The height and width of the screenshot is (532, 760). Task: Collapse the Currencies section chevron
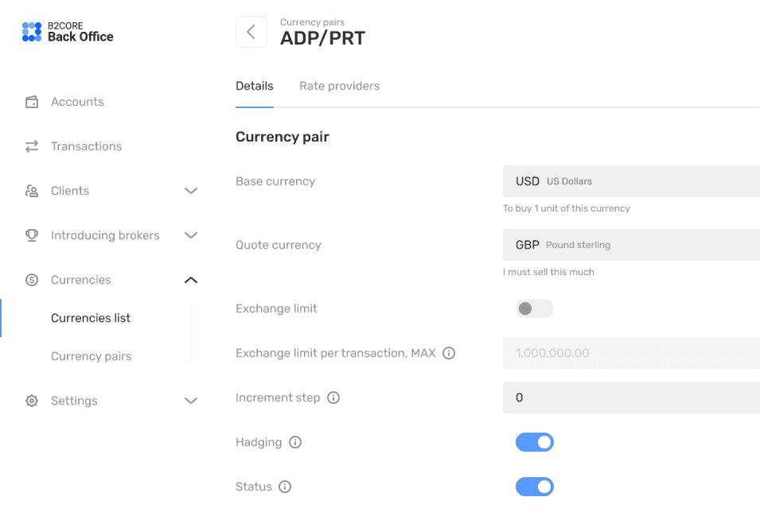point(191,280)
